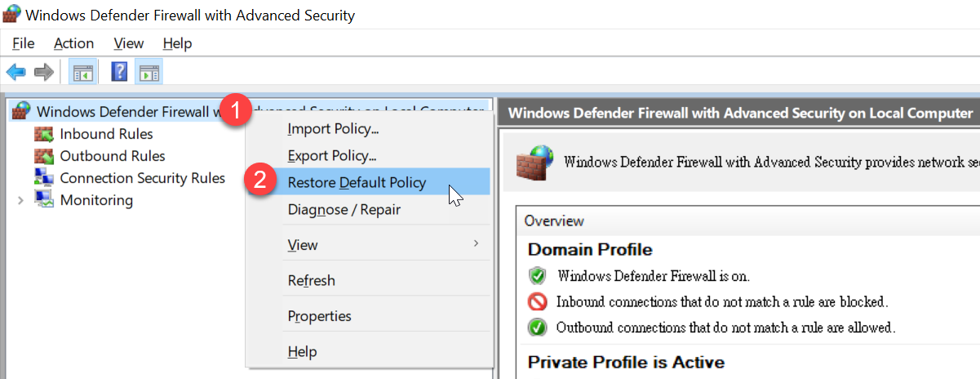The height and width of the screenshot is (379, 980).
Task: Click the details pane title bar text
Action: tap(740, 113)
